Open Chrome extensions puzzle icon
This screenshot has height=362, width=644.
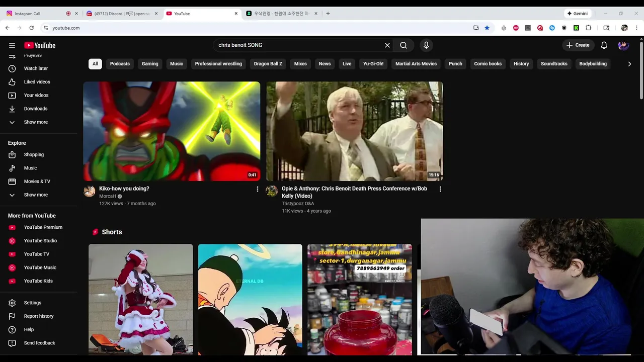click(x=588, y=28)
